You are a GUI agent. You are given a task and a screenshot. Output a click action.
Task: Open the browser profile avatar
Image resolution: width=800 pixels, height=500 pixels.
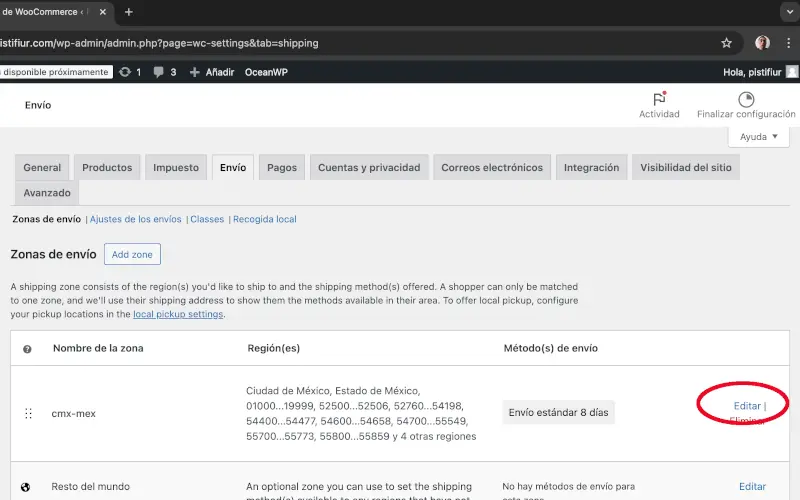click(762, 43)
